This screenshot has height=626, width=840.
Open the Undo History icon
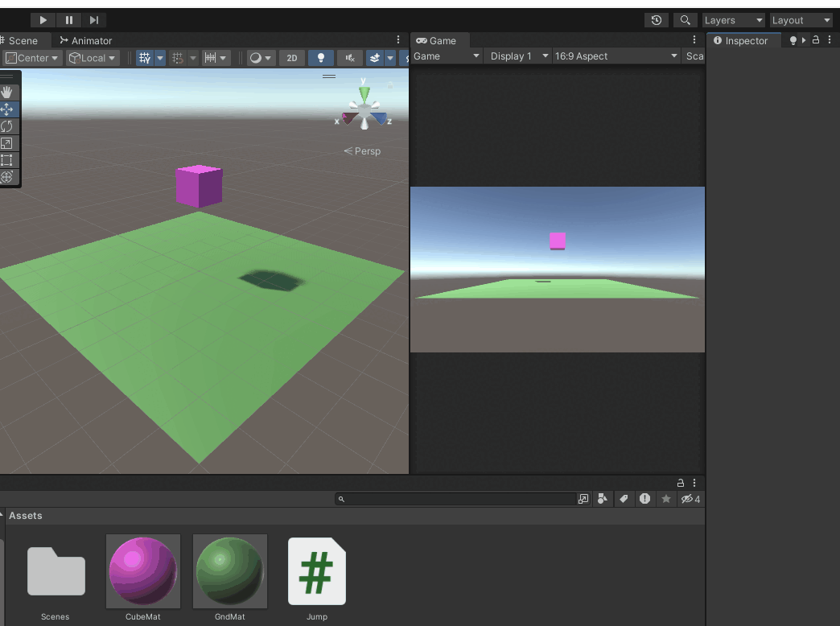(657, 20)
